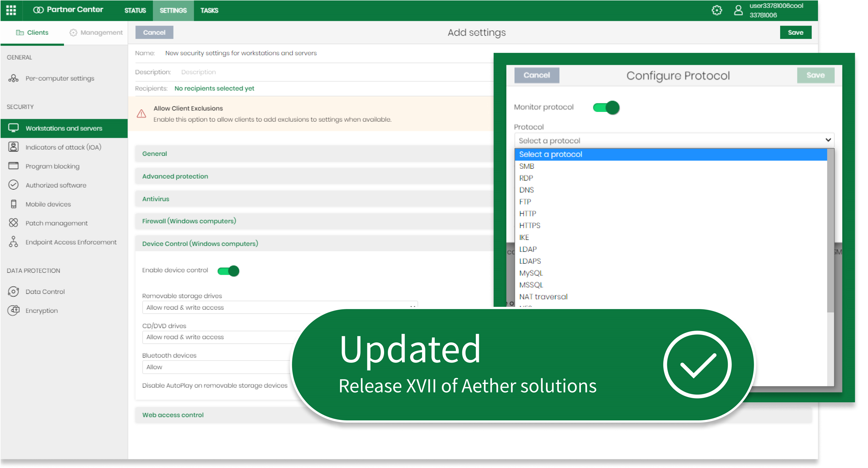The image size is (868, 468).
Task: Choose SMB from protocol list
Action: click(x=671, y=166)
